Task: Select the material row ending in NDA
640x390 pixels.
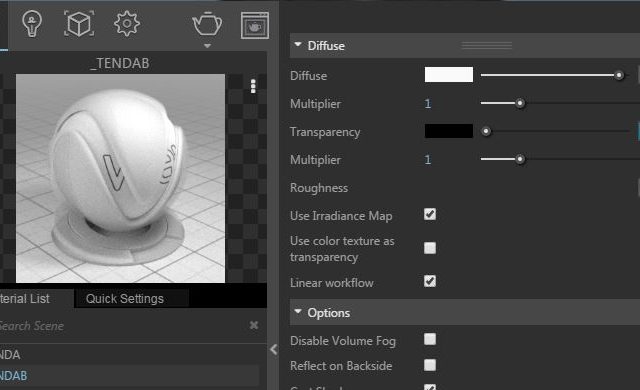Action: coord(129,355)
